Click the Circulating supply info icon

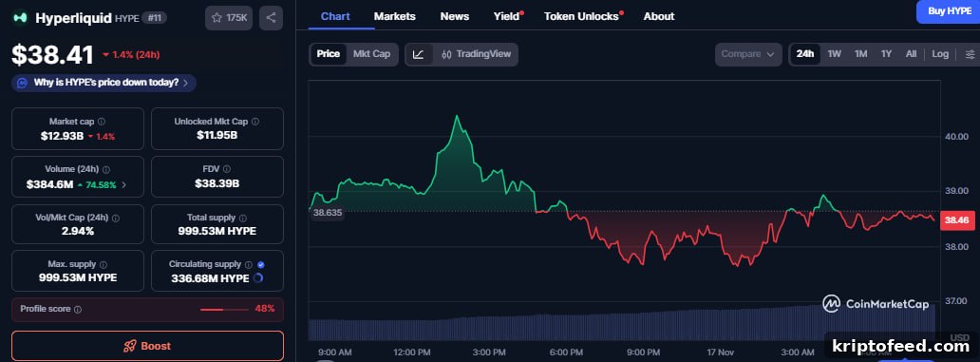(248, 265)
